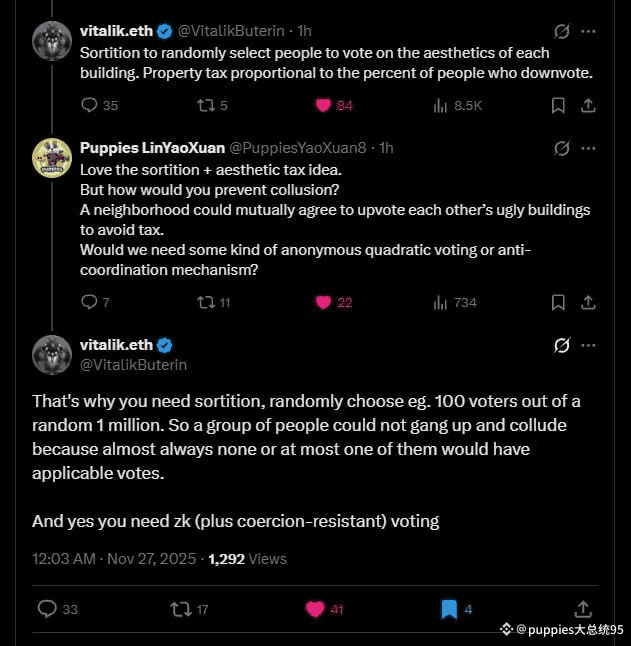Unlike the main tweet with 41 likes
The width and height of the screenshot is (631, 646).
tap(316, 608)
